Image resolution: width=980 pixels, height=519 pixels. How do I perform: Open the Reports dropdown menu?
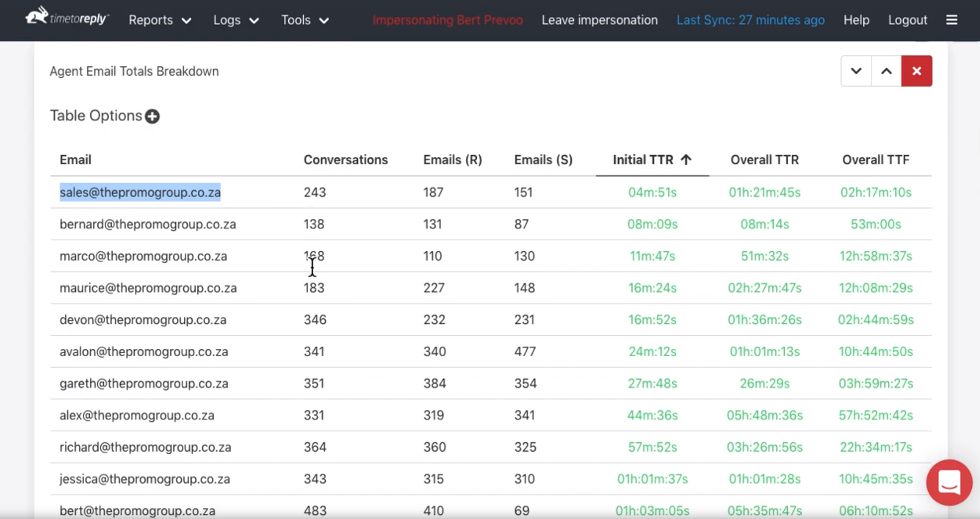click(x=160, y=20)
